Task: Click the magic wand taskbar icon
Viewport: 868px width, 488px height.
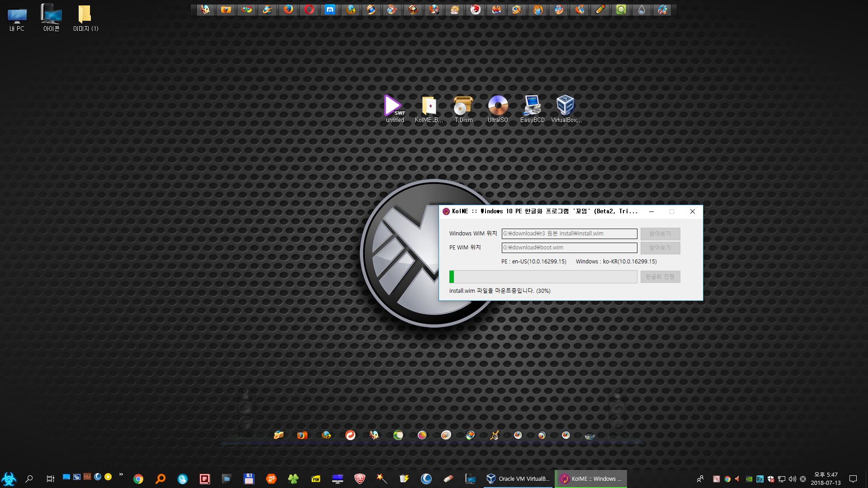Action: [x=382, y=479]
